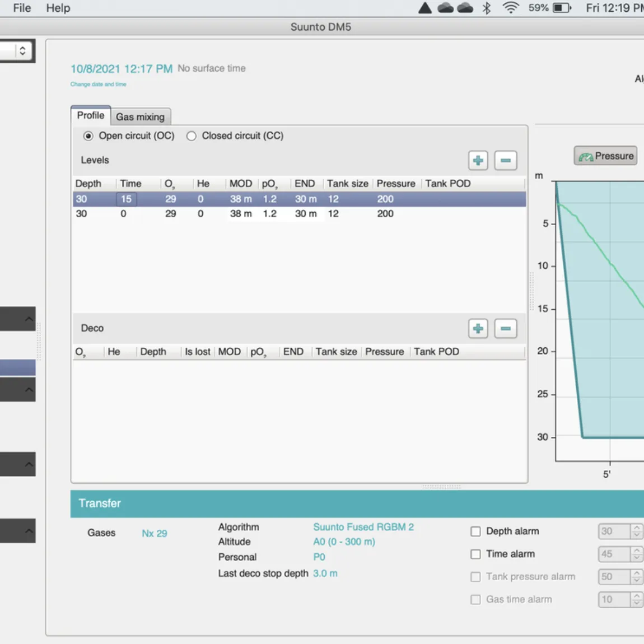Add a deco gas with the Deco plus button
This screenshot has height=644, width=644.
coord(478,329)
